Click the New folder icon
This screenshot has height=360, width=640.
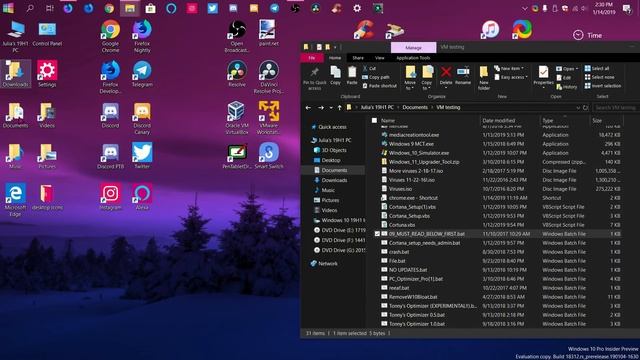(x=484, y=73)
